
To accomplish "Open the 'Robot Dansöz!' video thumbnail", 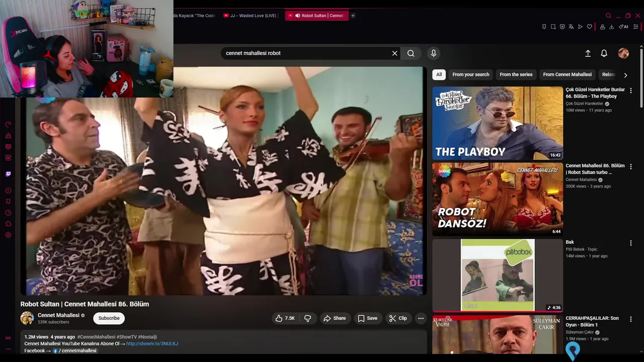I will 498,199.
